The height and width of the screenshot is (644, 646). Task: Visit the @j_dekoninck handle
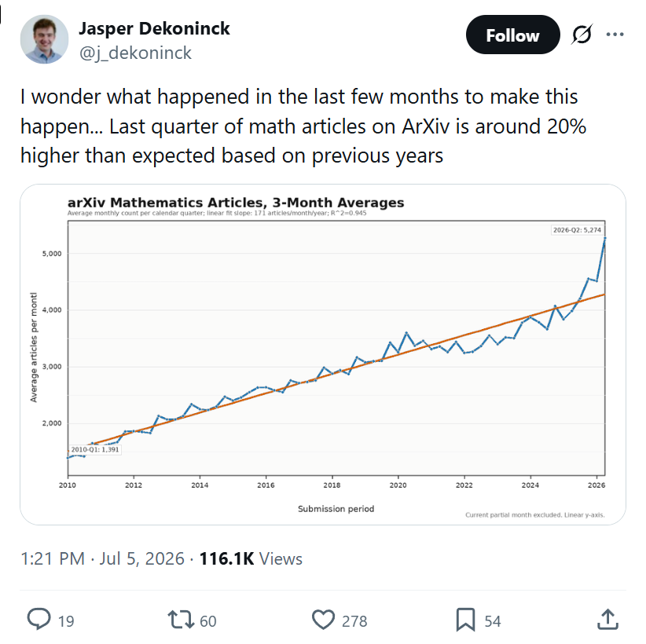click(135, 53)
